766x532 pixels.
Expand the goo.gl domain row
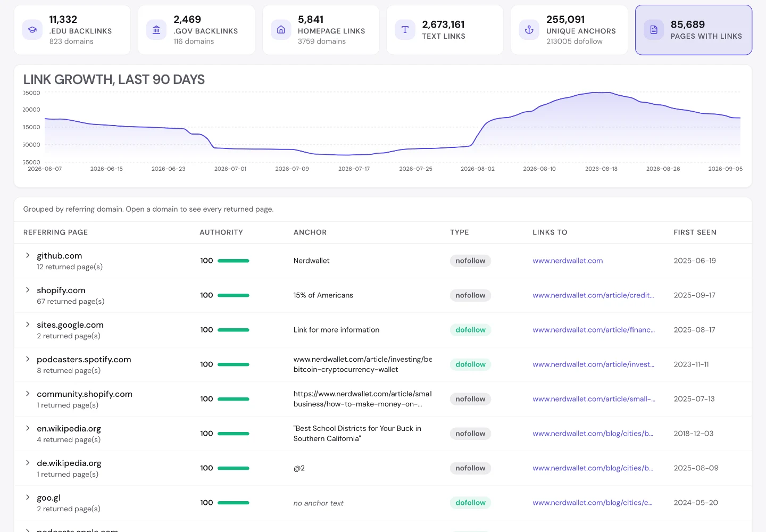tap(28, 497)
